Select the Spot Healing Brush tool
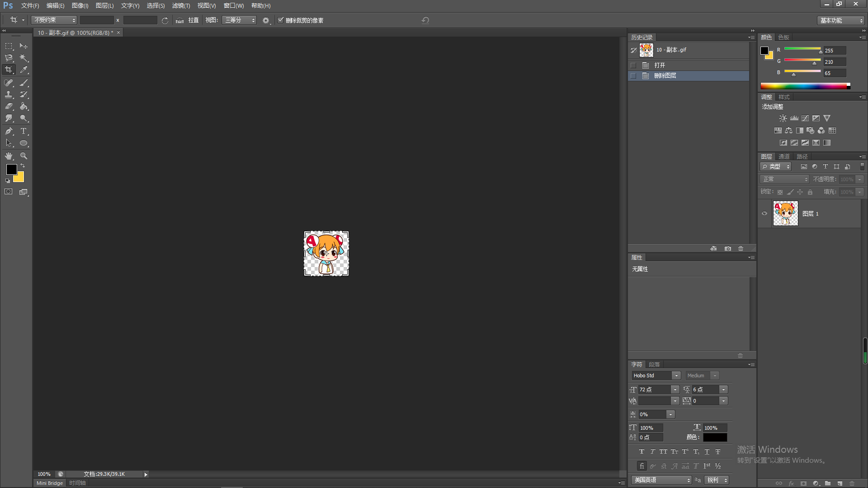 pyautogui.click(x=9, y=83)
